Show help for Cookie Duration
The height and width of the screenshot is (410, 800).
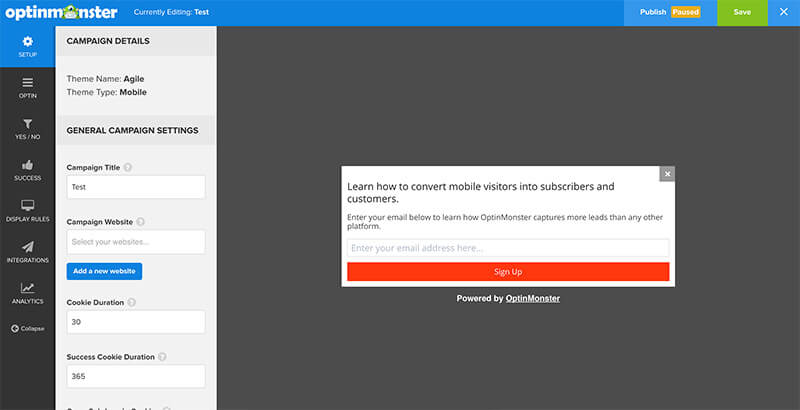(132, 302)
